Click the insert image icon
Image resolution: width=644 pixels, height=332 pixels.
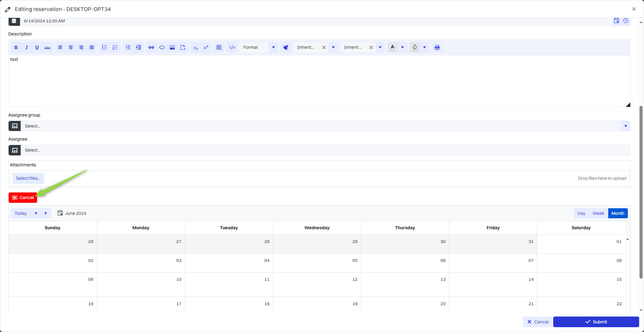click(172, 47)
